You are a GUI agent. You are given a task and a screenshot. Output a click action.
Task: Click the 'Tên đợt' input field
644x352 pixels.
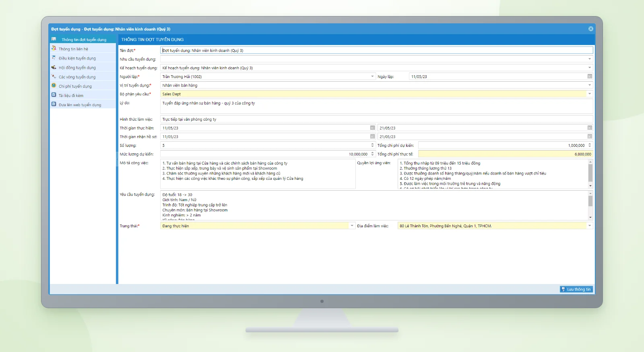(x=377, y=50)
